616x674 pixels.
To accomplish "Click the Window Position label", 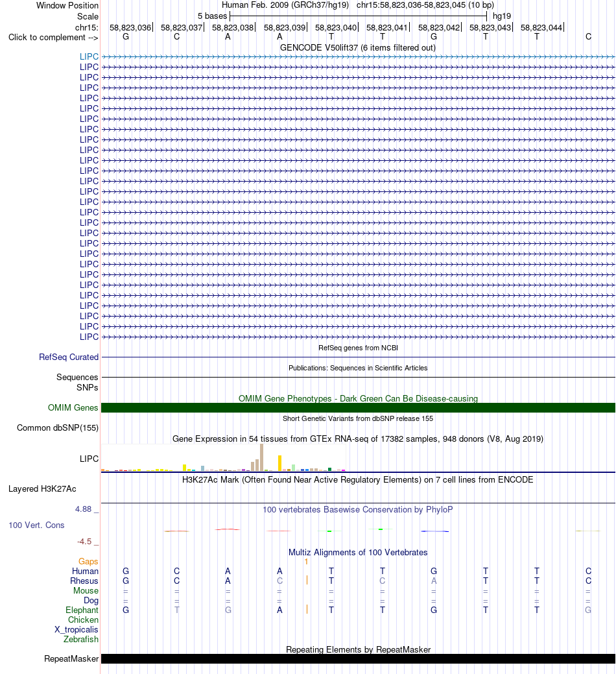I will (x=67, y=6).
